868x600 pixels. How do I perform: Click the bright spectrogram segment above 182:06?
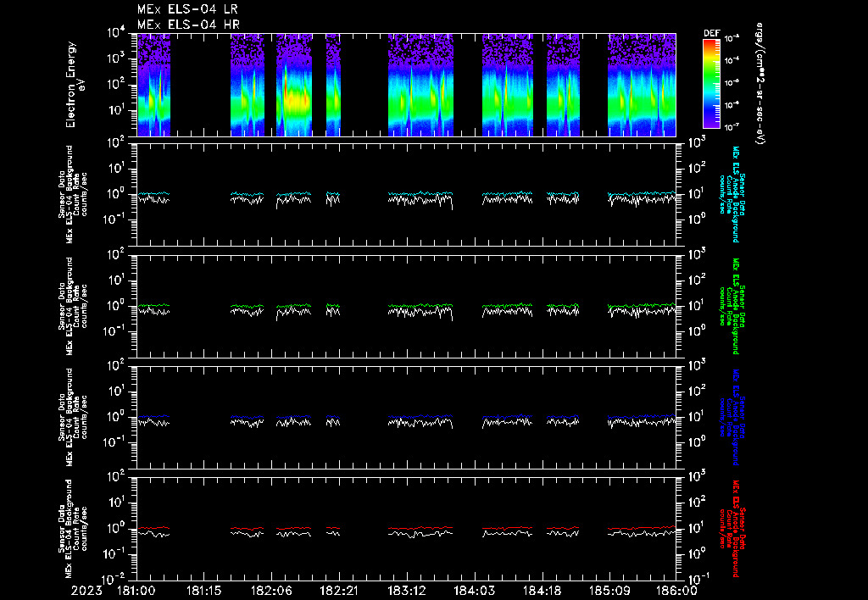(x=294, y=85)
